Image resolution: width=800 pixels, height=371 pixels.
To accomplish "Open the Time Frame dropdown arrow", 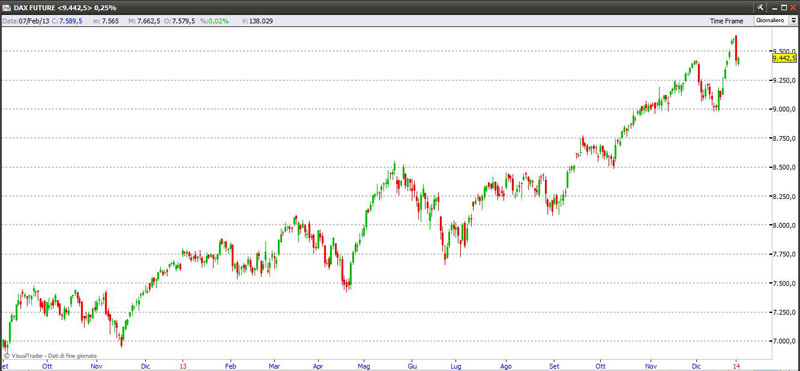I will tap(793, 20).
